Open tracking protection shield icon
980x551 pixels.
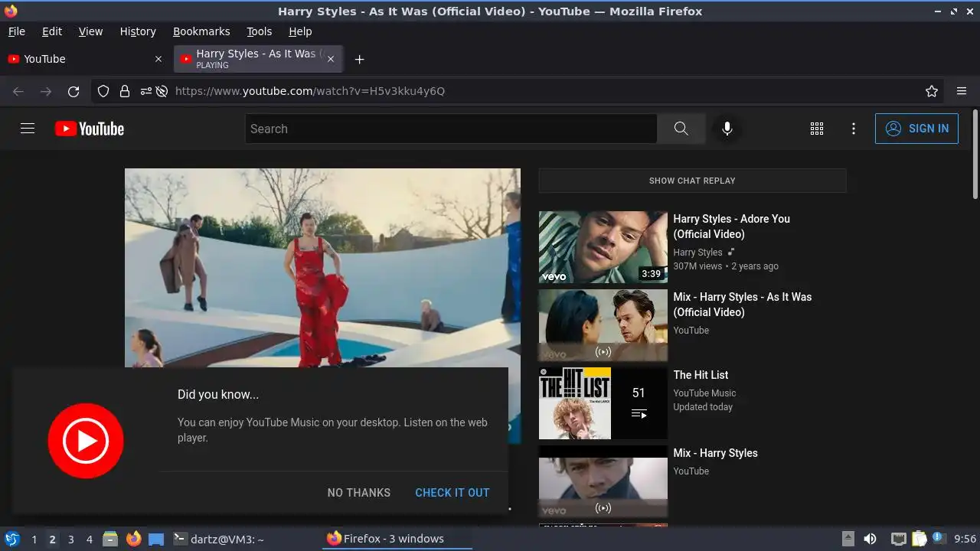click(x=103, y=91)
